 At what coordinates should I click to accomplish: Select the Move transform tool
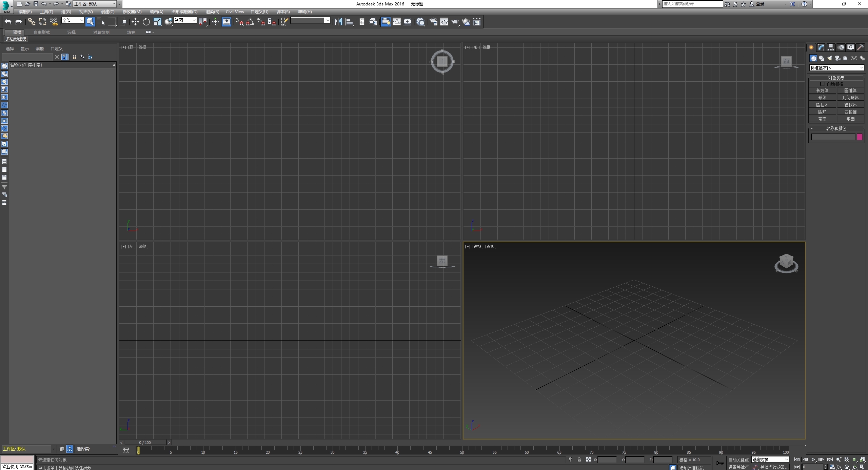click(x=135, y=22)
